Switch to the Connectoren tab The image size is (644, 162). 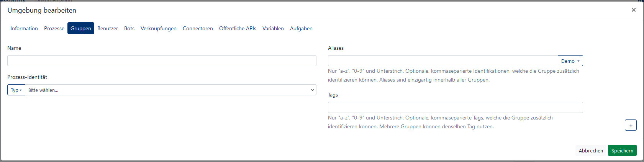[198, 28]
